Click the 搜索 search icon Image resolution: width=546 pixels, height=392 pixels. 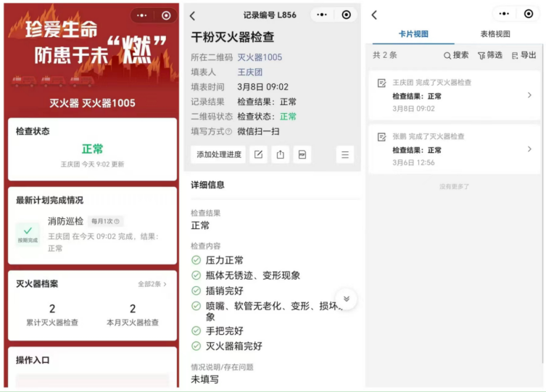pos(455,55)
